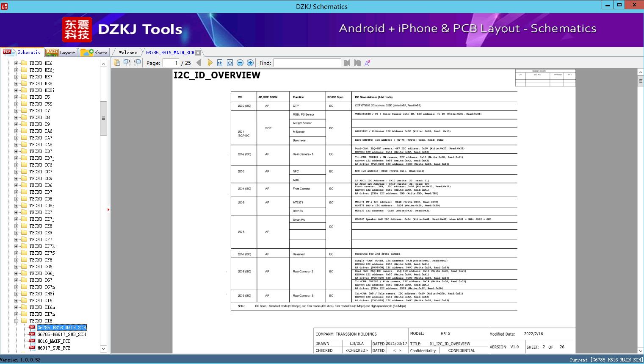Click the TECNO CE7 folder icon
The width and height of the screenshot is (644, 364).
(24, 212)
